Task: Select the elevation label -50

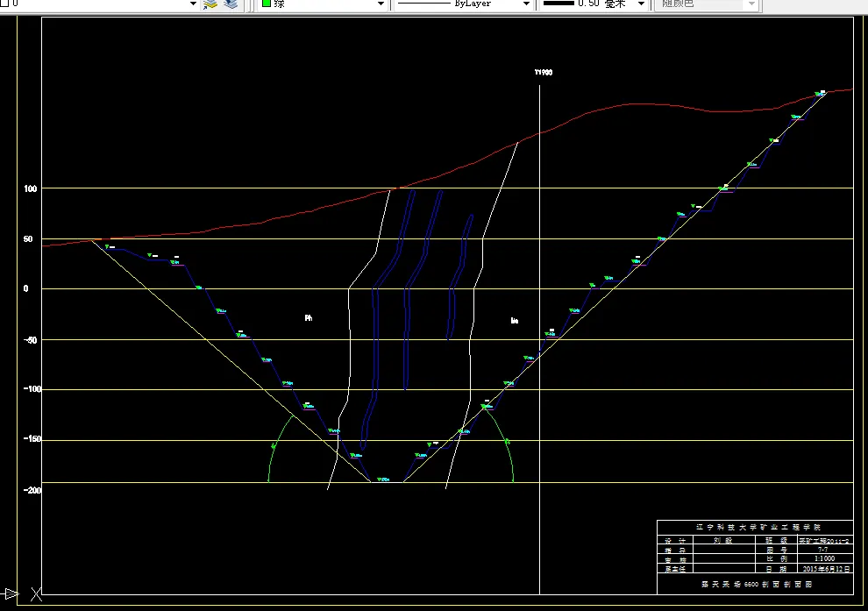Action: (x=30, y=340)
